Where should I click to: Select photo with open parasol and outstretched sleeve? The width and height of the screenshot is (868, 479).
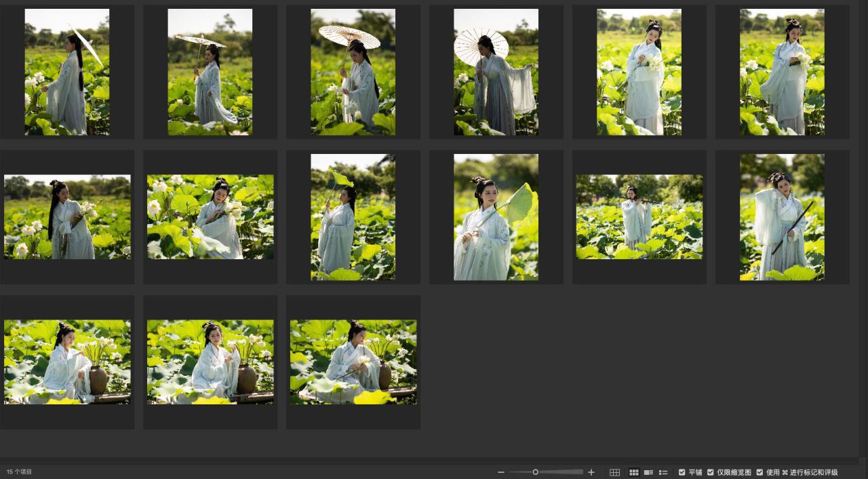pos(496,72)
